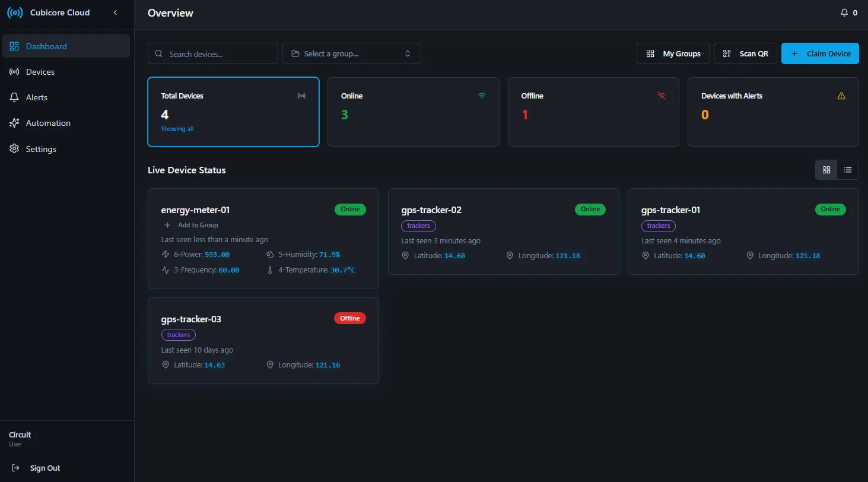Click the power bolt icon beside 6-Power
This screenshot has width=868, height=482.
click(166, 254)
